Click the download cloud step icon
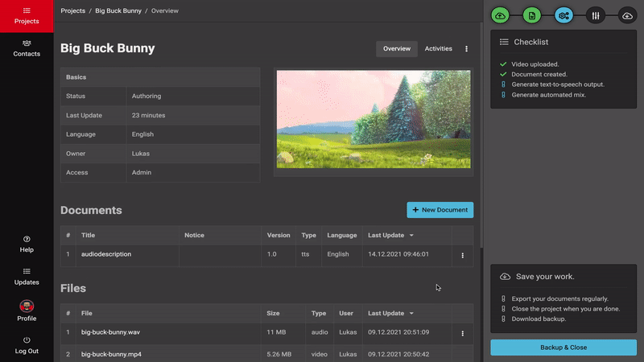Screen dimensions: 644x362 tap(628, 15)
